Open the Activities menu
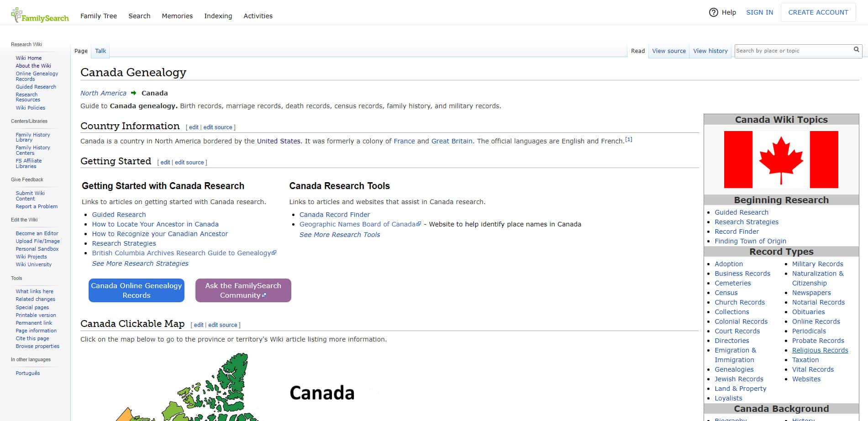Screen dimensions: 868x421 click(258, 16)
